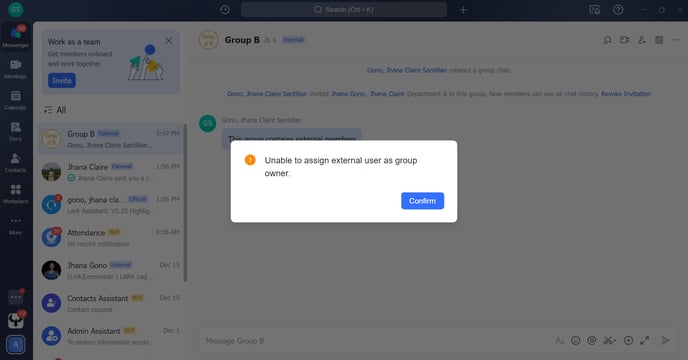The image size is (688, 360).
Task: Open the More menu in the sidebar
Action: (x=15, y=225)
